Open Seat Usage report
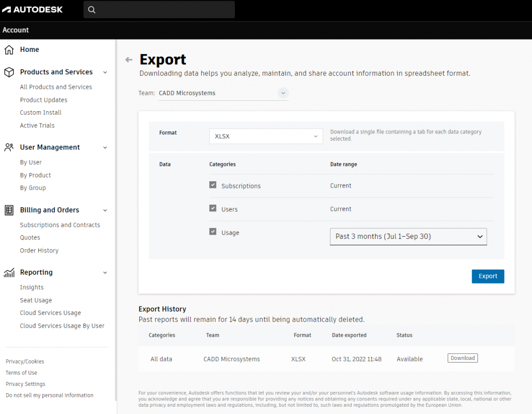The height and width of the screenshot is (414, 532). [x=36, y=300]
